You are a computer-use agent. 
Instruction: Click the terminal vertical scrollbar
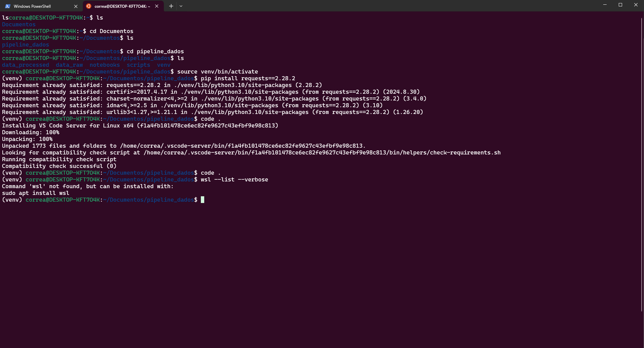[642, 165]
